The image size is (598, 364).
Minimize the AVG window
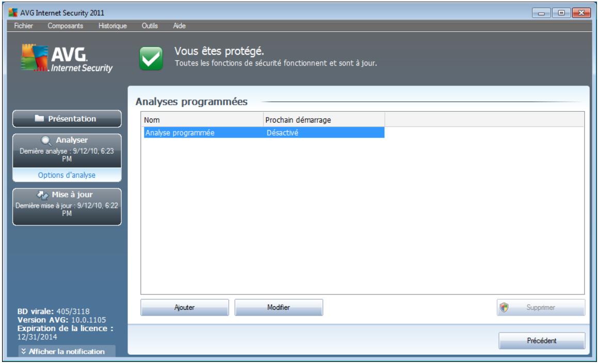coord(541,13)
